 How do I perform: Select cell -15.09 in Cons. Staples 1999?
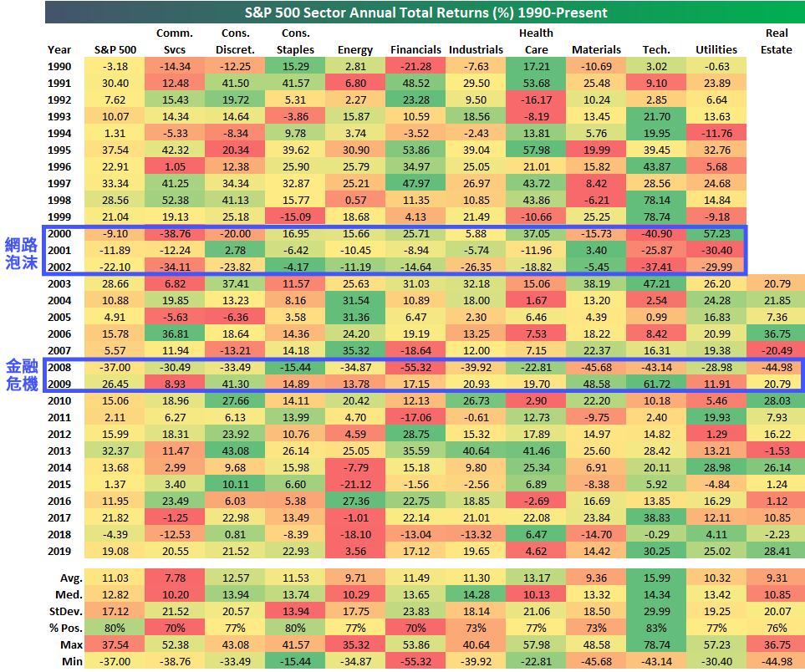[x=295, y=217]
